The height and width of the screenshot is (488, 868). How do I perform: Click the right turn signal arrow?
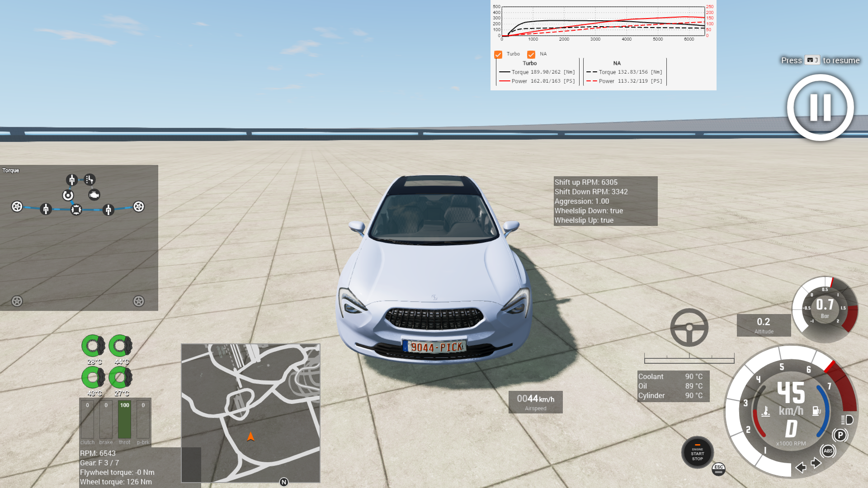[x=816, y=463]
